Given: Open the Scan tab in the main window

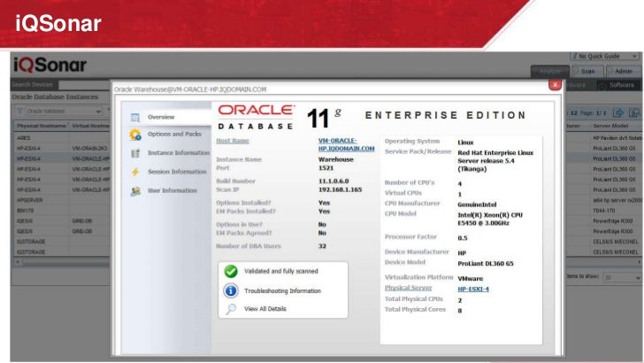Looking at the screenshot, I should pos(587,71).
